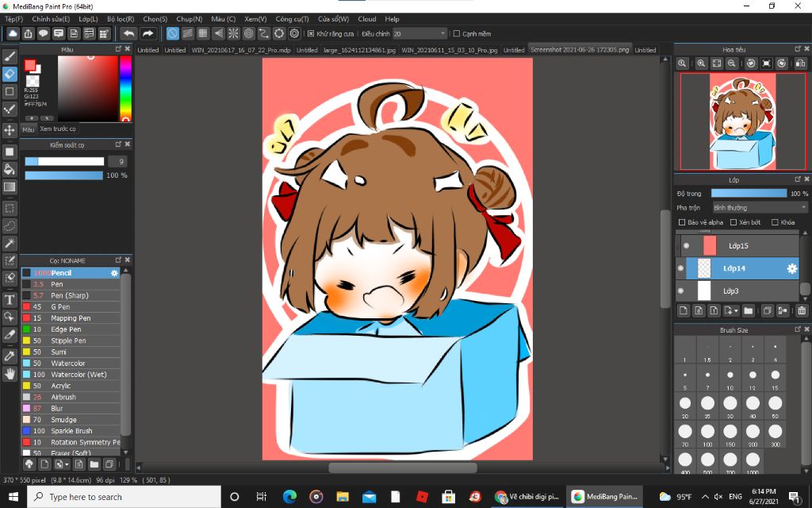
Task: Enable the Xén bớt checkbox
Action: (733, 222)
